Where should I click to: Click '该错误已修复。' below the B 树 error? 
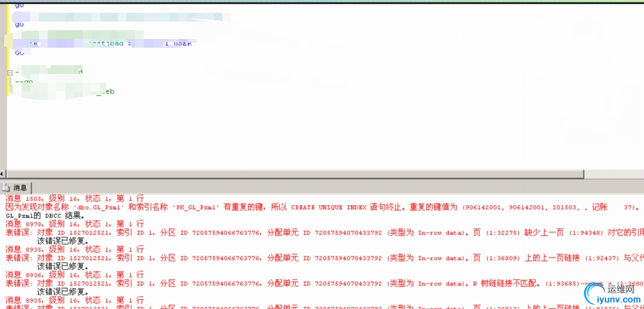pyautogui.click(x=62, y=292)
